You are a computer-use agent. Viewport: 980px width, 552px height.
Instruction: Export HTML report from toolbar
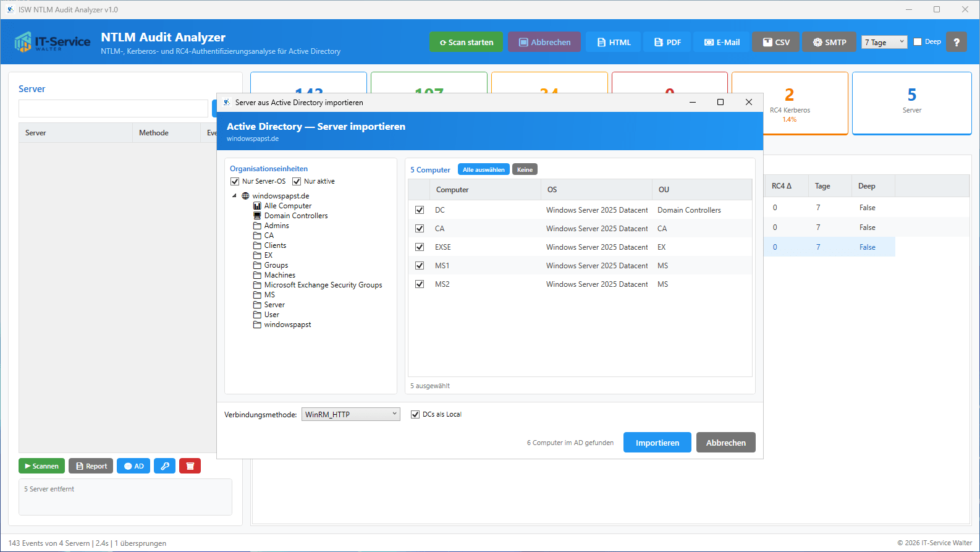(614, 42)
